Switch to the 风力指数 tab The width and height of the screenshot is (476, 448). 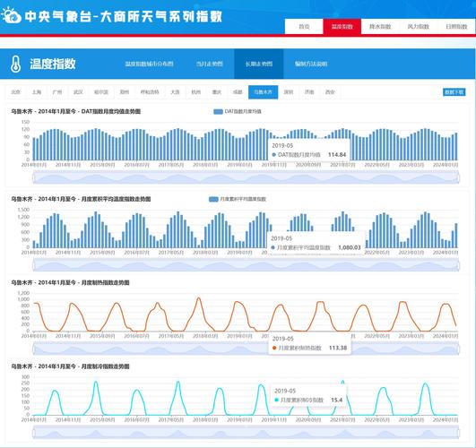[x=418, y=27]
